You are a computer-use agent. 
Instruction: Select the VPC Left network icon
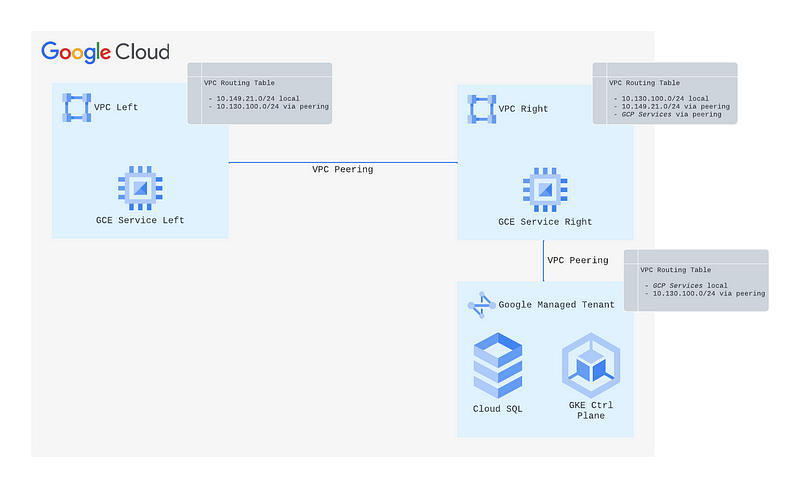(x=77, y=107)
